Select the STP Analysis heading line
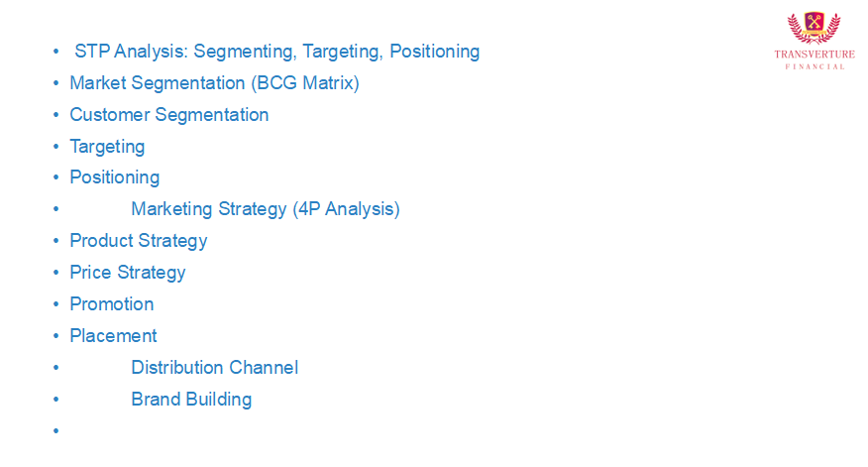This screenshot has height=467, width=868. (x=276, y=52)
